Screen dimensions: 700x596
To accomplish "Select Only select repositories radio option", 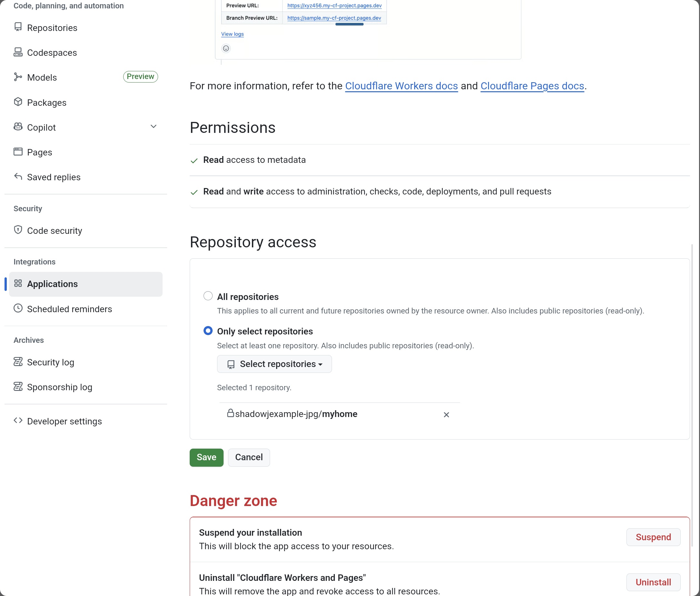I will (x=208, y=331).
